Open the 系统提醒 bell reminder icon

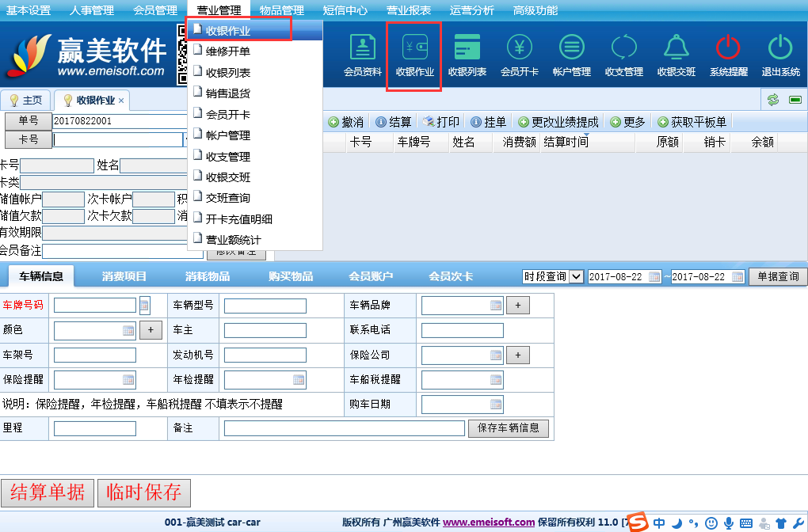(728, 55)
